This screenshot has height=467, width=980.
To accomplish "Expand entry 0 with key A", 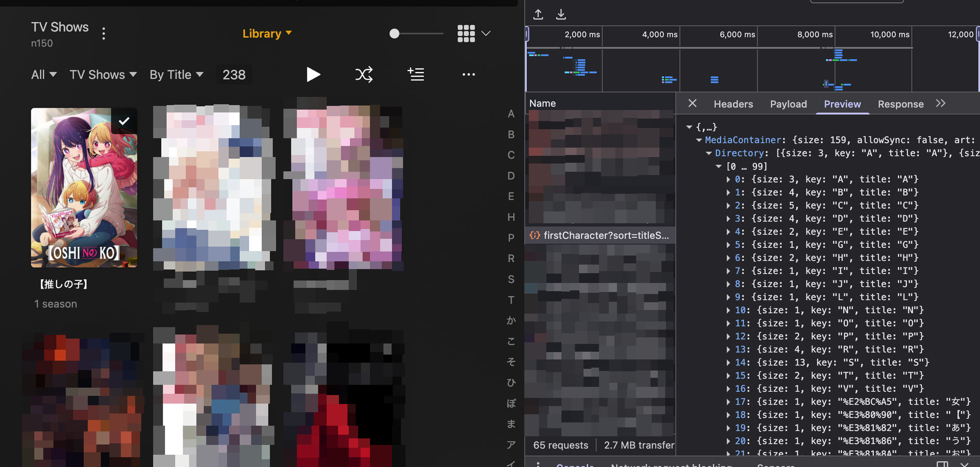I will point(728,179).
